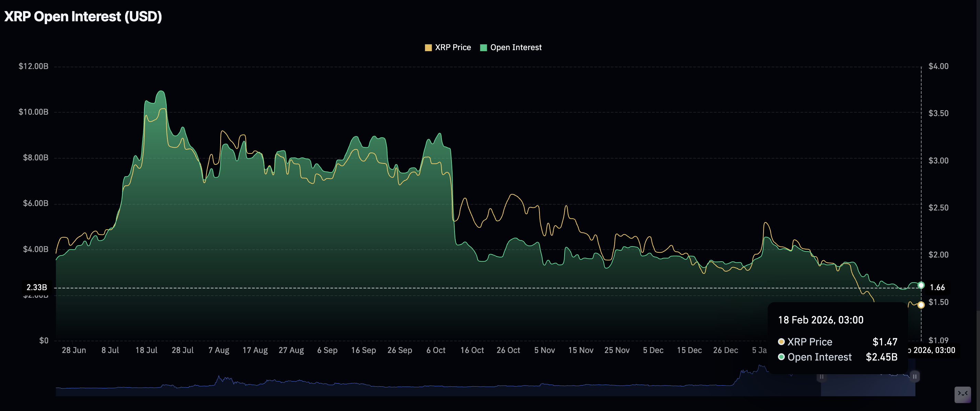Click the 6 Oct date axis label
This screenshot has width=980, height=411.
pos(436,350)
